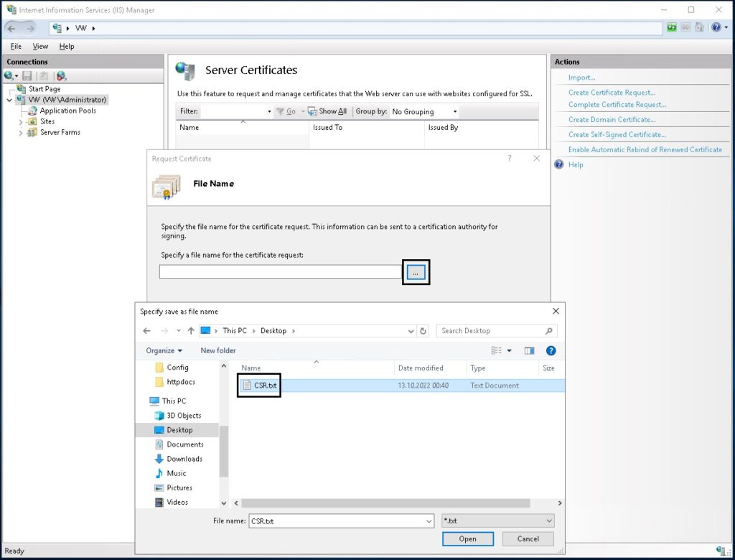Open the File menu
735x560 pixels.
click(16, 46)
